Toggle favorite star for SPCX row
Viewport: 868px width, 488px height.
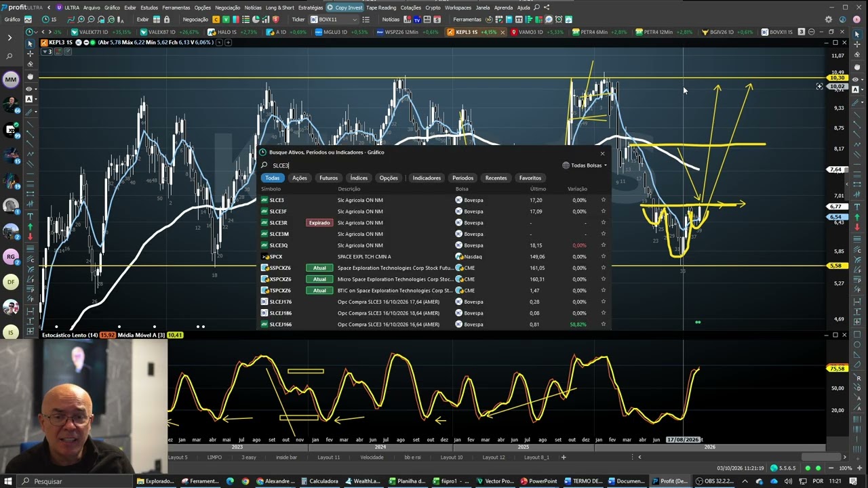pyautogui.click(x=603, y=257)
